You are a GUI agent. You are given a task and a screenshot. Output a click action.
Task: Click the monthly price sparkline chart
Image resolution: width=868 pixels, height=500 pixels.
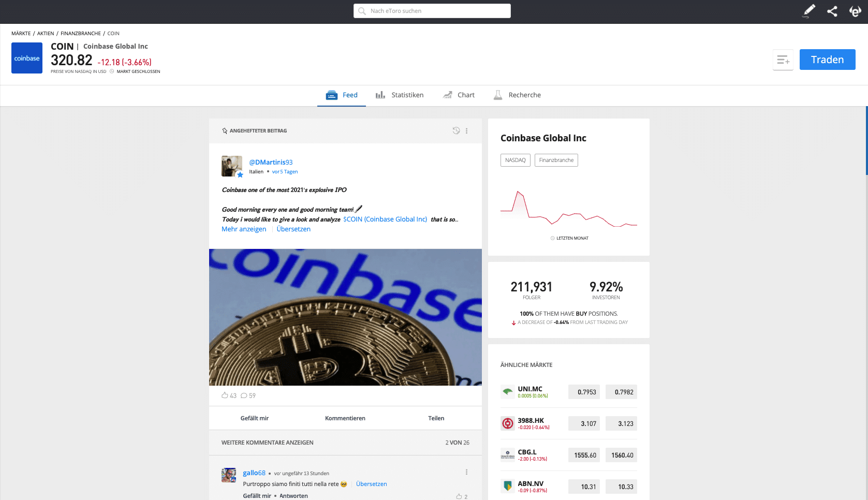click(x=569, y=209)
